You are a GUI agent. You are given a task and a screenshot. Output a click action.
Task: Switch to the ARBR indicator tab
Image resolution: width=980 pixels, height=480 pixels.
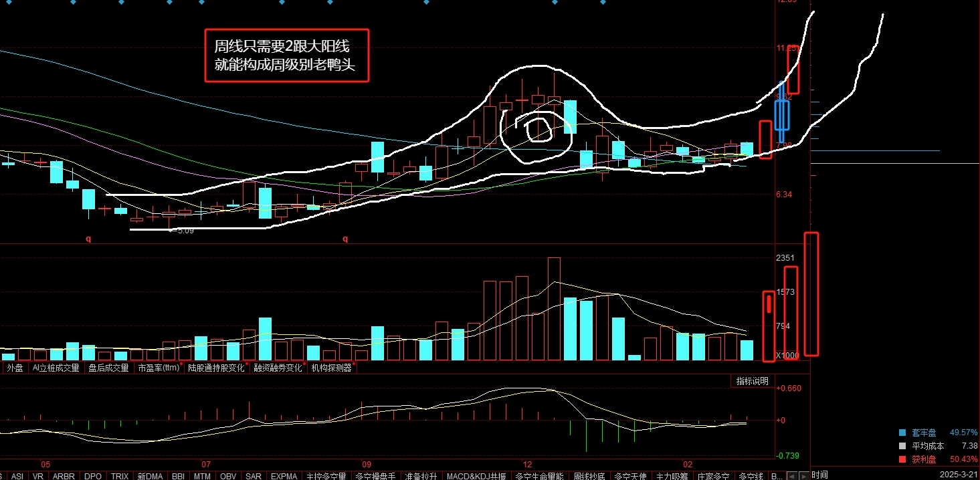[x=64, y=476]
